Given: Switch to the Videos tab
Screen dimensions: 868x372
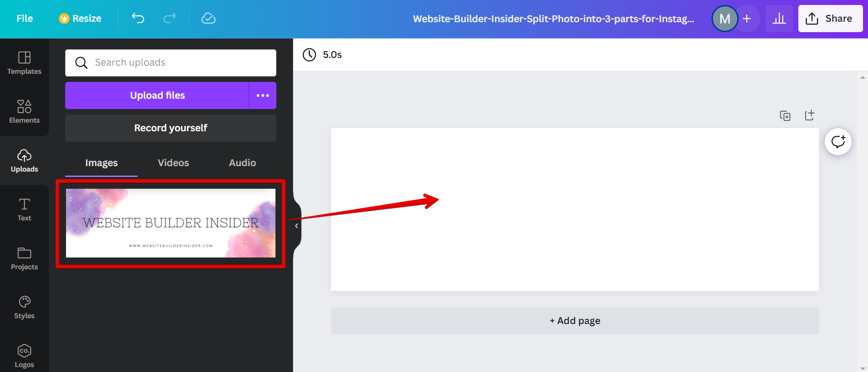Looking at the screenshot, I should pyautogui.click(x=173, y=163).
